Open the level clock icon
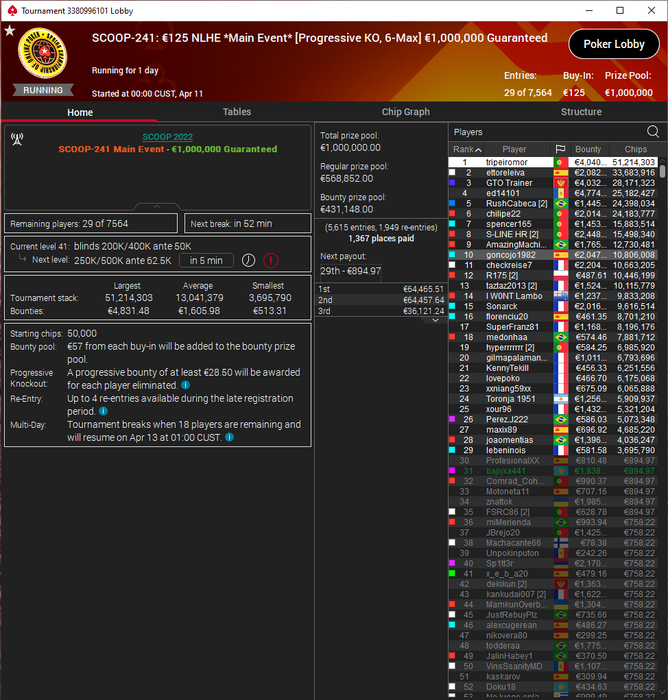The image size is (668, 700). pyautogui.click(x=248, y=260)
